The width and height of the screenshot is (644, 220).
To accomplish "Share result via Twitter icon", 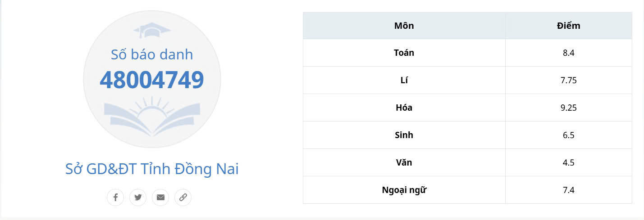I will pyautogui.click(x=138, y=197).
